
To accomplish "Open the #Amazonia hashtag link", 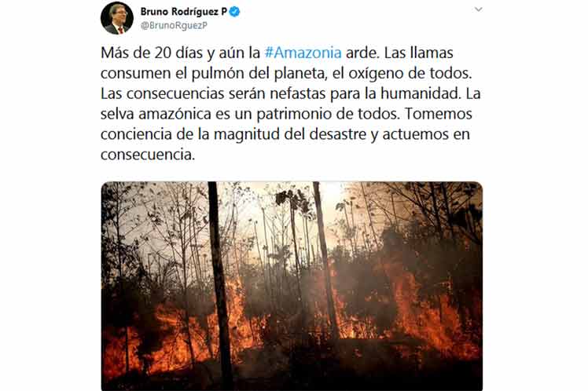I will [x=303, y=53].
